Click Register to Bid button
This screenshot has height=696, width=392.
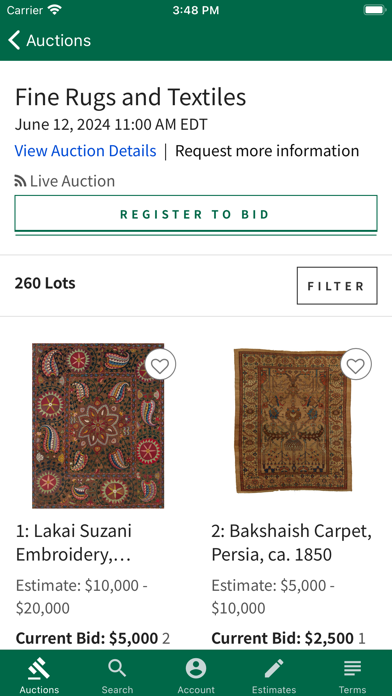coord(196,214)
